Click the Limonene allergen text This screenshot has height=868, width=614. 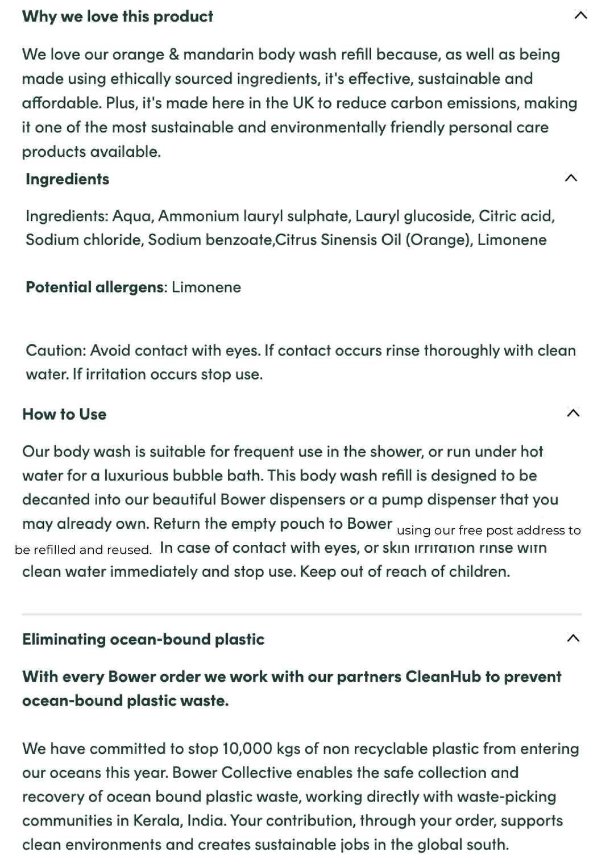[x=206, y=287]
